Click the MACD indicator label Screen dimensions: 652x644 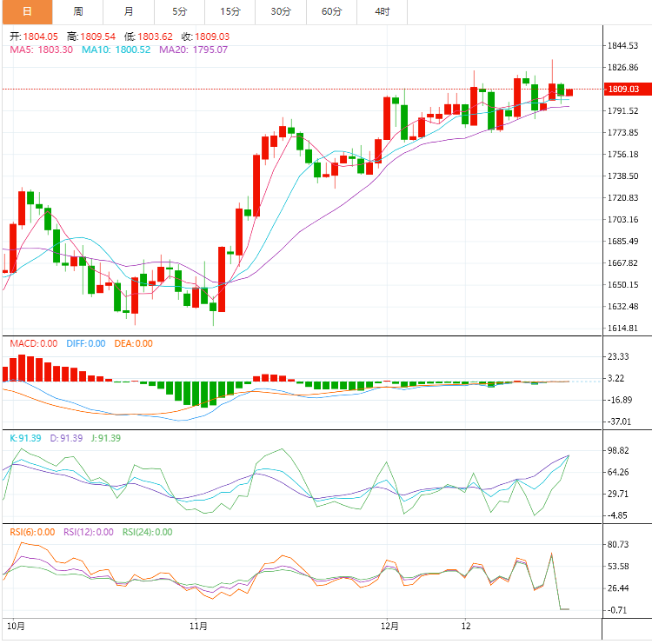[34, 343]
